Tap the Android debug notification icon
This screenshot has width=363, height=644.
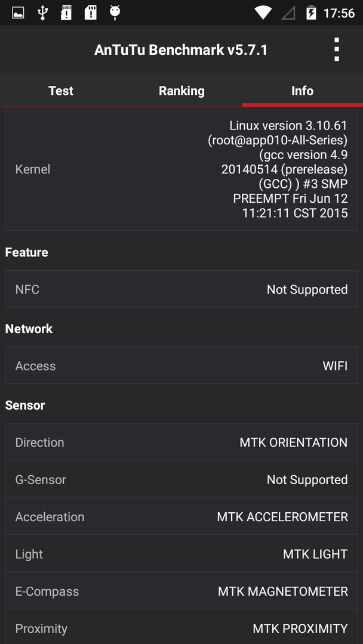click(x=115, y=13)
